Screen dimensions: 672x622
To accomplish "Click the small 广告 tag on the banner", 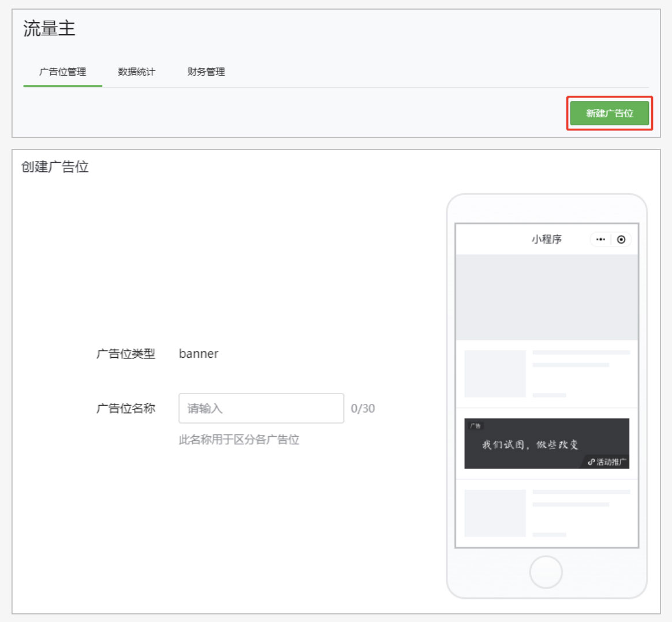I will point(475,426).
